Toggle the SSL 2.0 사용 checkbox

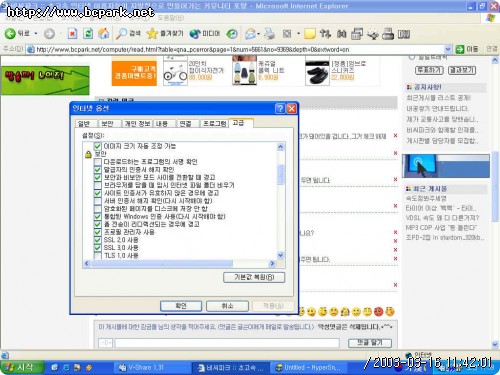click(97, 240)
